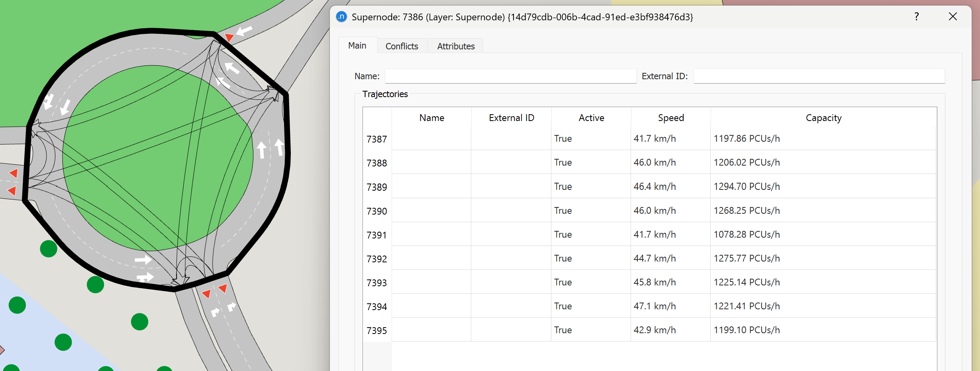Click the Speed column header
The width and height of the screenshot is (980, 371).
(x=671, y=118)
